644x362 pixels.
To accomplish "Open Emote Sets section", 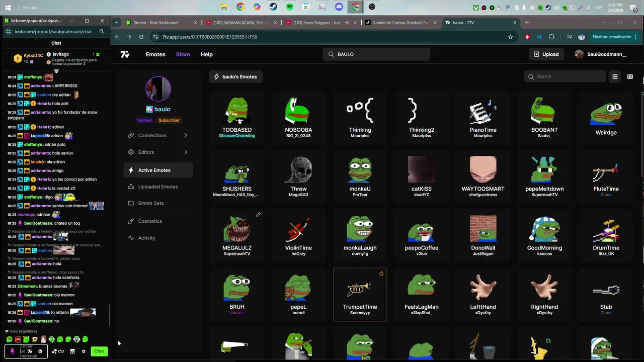I will click(x=158, y=203).
